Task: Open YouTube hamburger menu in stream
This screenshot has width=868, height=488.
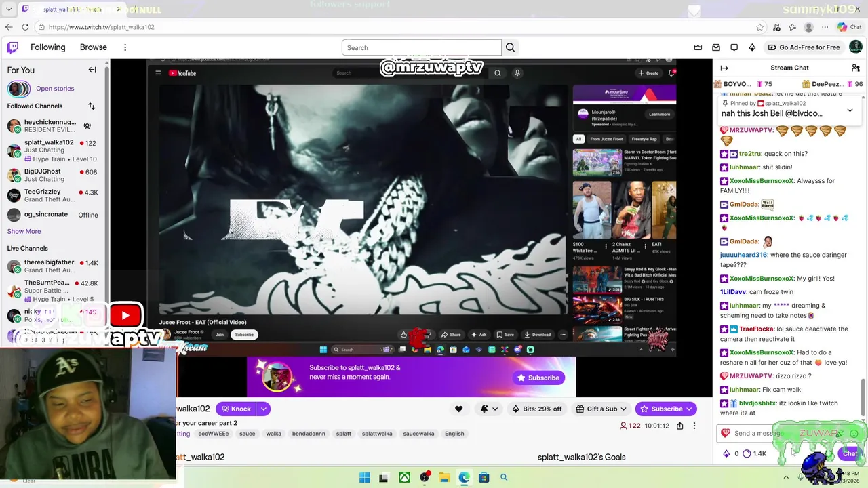Action: click(x=158, y=73)
